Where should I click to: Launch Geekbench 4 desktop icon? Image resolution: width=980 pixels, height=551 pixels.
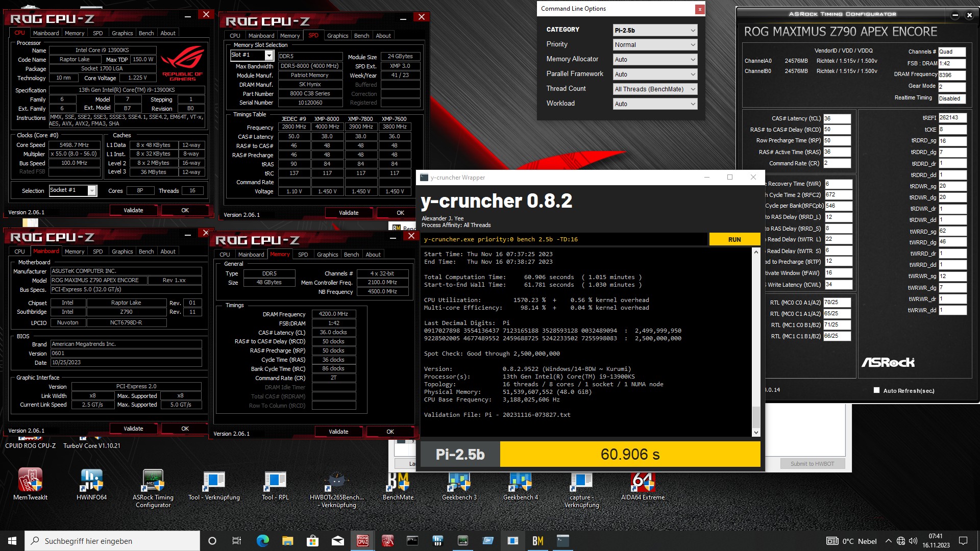(x=521, y=484)
